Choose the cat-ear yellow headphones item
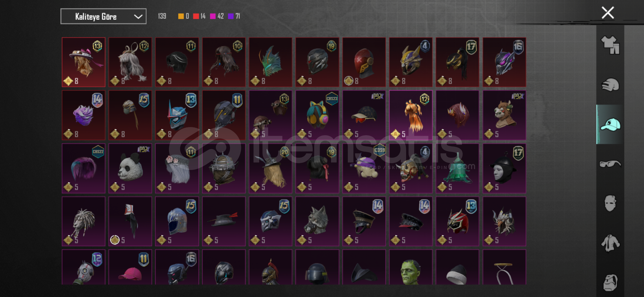The height and width of the screenshot is (297, 644). coord(317,115)
